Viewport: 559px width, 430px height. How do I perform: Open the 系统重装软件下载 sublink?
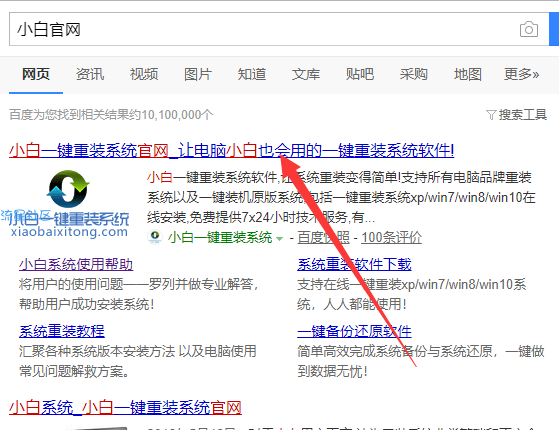pos(354,265)
